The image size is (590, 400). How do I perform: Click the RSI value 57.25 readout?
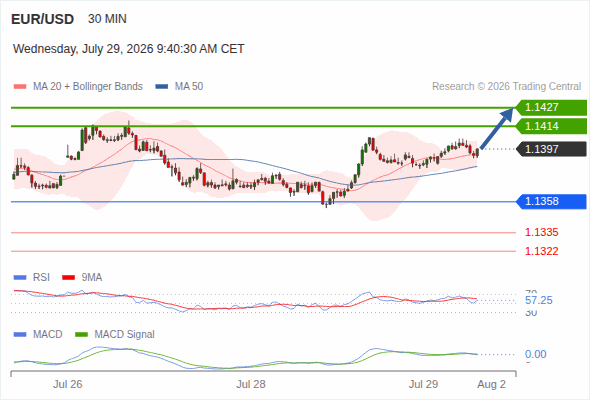[x=539, y=300]
